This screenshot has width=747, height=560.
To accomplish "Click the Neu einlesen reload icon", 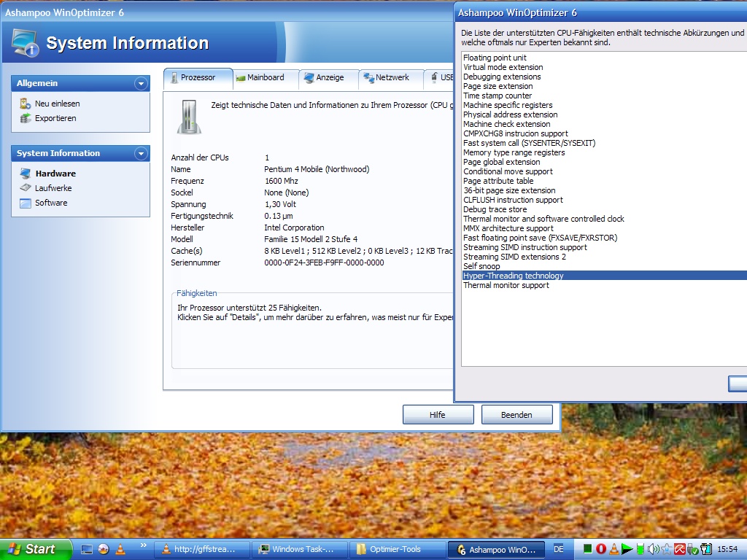I will (x=26, y=104).
